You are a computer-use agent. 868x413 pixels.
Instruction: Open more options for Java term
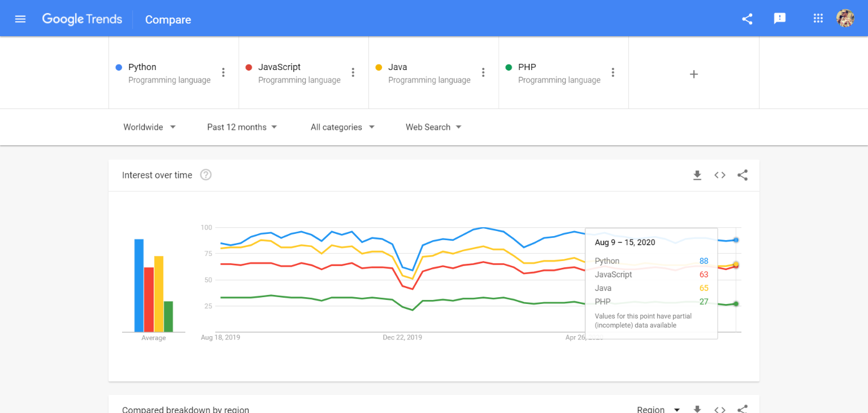[483, 72]
